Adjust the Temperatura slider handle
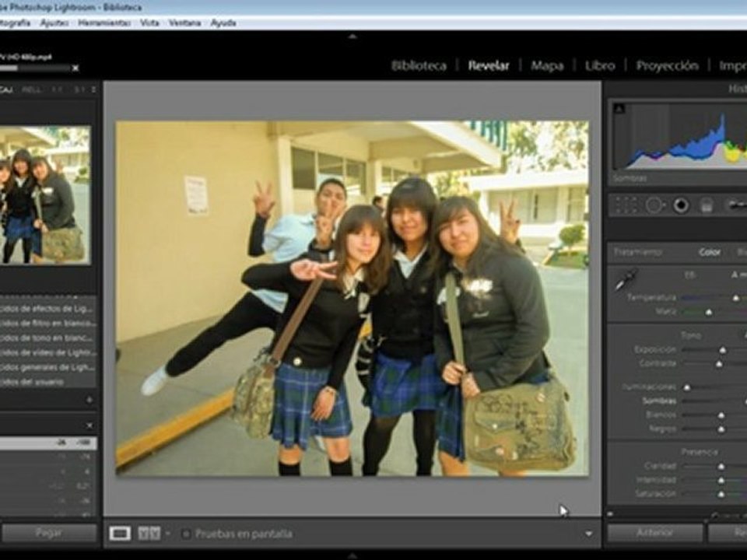 click(x=735, y=298)
